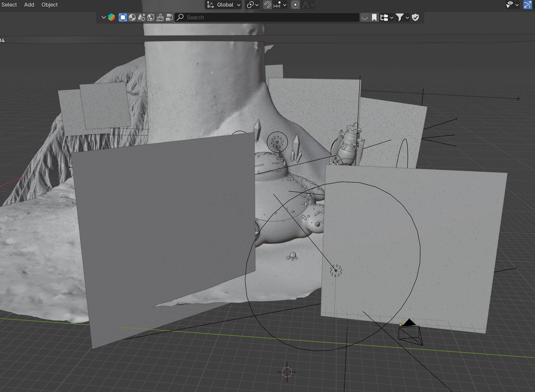
Task: Click the bookmark icon next to search
Action: 374,17
